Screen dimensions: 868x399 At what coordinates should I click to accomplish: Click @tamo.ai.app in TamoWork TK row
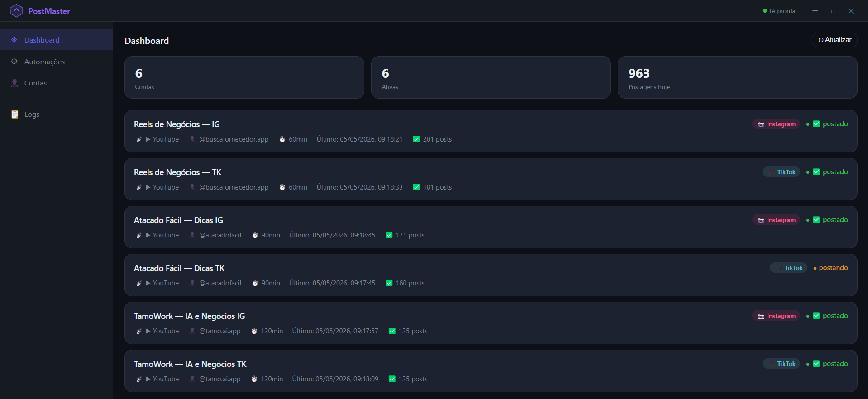[220, 379]
